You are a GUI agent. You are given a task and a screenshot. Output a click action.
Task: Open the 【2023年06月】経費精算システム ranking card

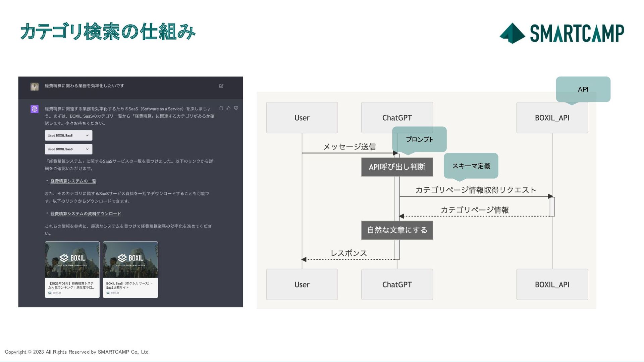[72, 269]
